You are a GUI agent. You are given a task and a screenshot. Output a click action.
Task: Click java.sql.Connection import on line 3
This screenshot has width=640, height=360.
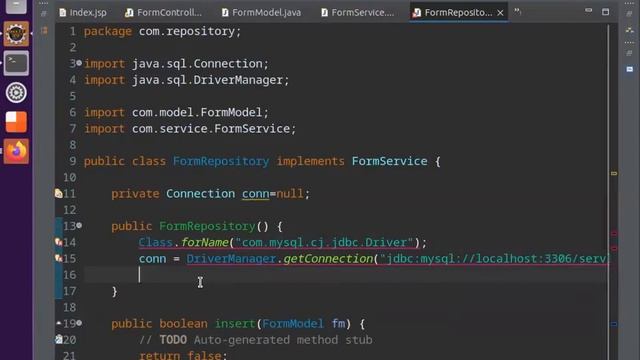[x=197, y=64]
